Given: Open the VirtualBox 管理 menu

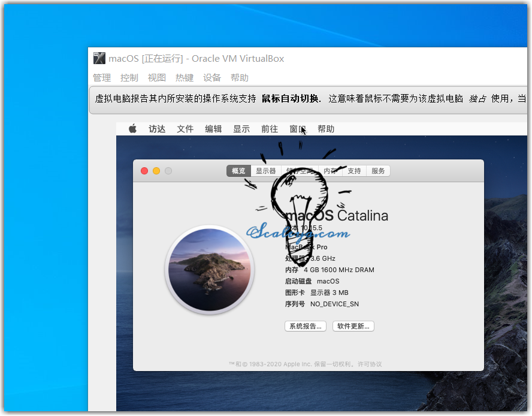Looking at the screenshot, I should click(102, 78).
